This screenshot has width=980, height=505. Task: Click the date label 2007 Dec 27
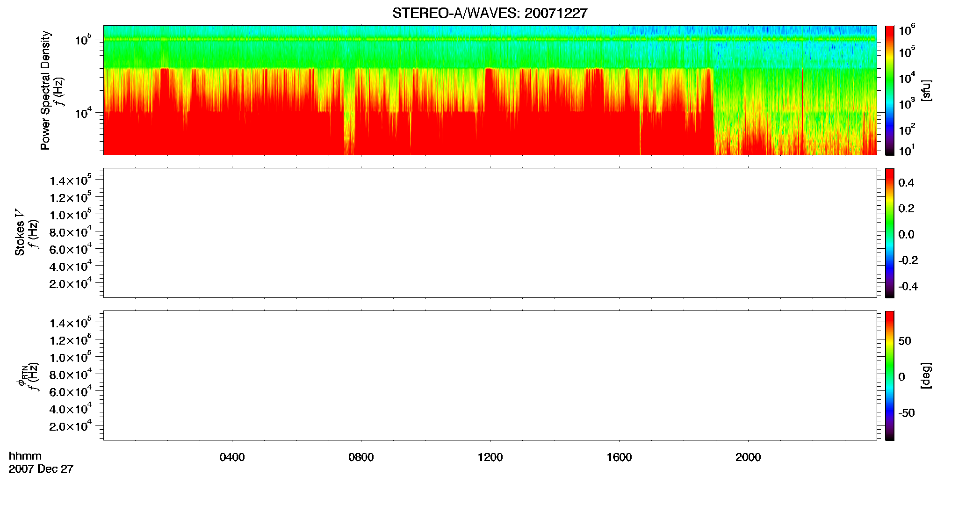point(41,469)
